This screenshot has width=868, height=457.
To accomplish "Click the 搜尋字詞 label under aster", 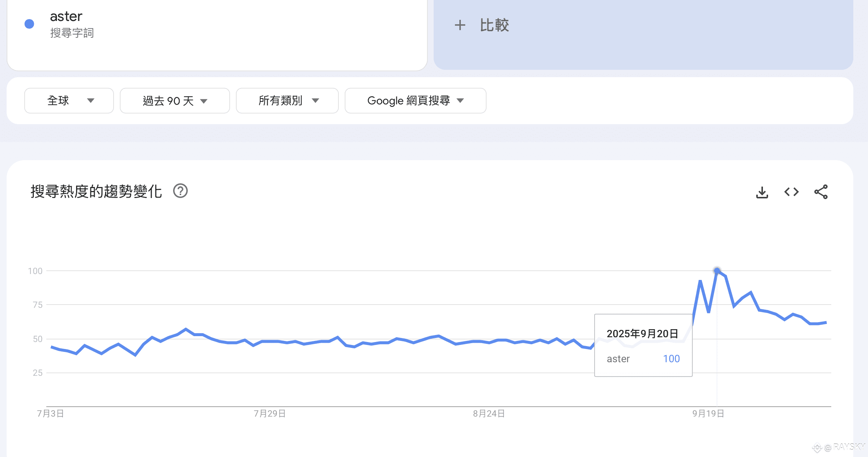I will point(72,33).
